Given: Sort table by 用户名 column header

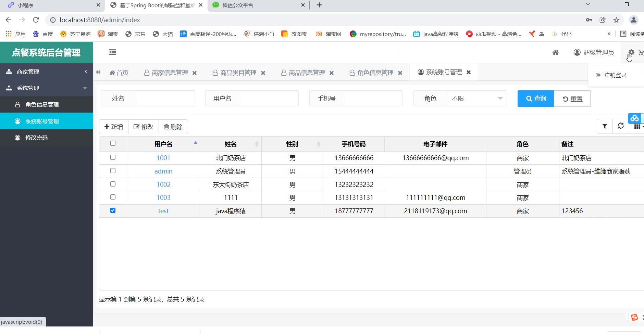Looking at the screenshot, I should click(163, 144).
